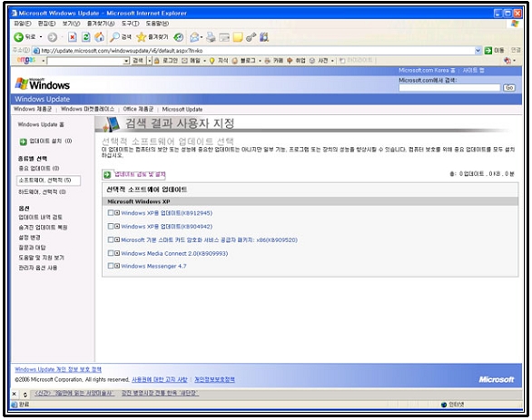Open Favorites with yellow star icon

(x=141, y=37)
